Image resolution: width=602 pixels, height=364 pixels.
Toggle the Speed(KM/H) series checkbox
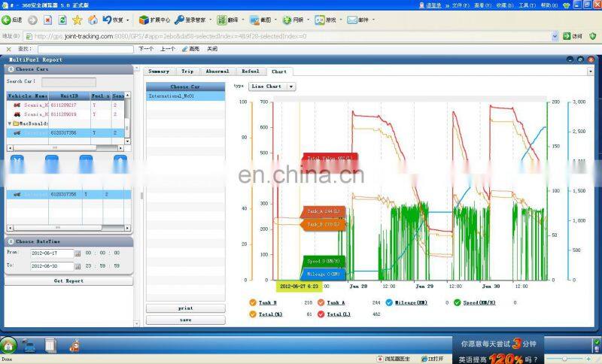point(457,302)
